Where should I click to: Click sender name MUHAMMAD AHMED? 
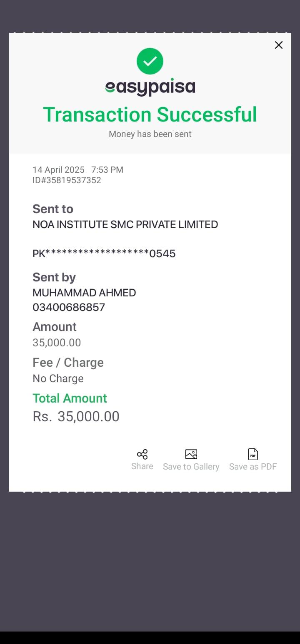[x=84, y=293]
